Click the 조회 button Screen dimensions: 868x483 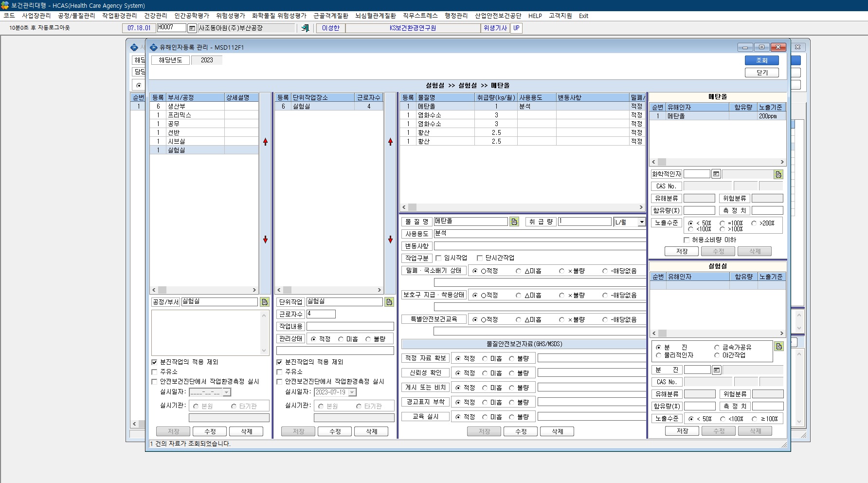(x=761, y=60)
